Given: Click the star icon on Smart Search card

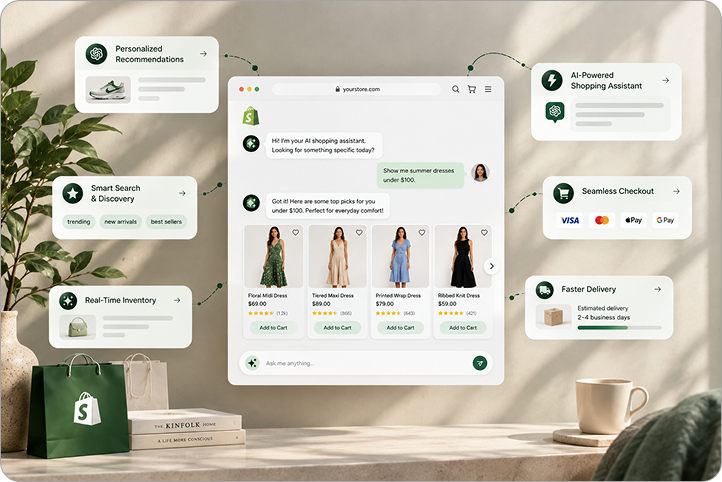Looking at the screenshot, I should click(x=73, y=193).
